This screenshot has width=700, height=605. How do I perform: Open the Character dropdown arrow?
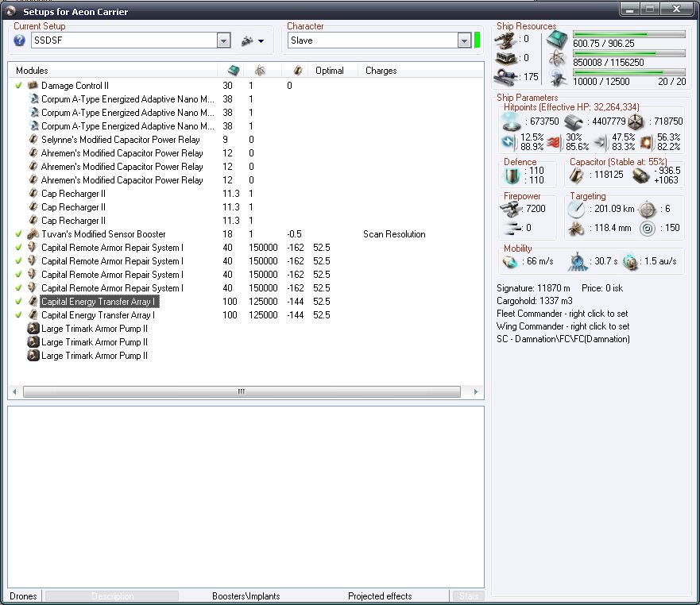pos(464,40)
